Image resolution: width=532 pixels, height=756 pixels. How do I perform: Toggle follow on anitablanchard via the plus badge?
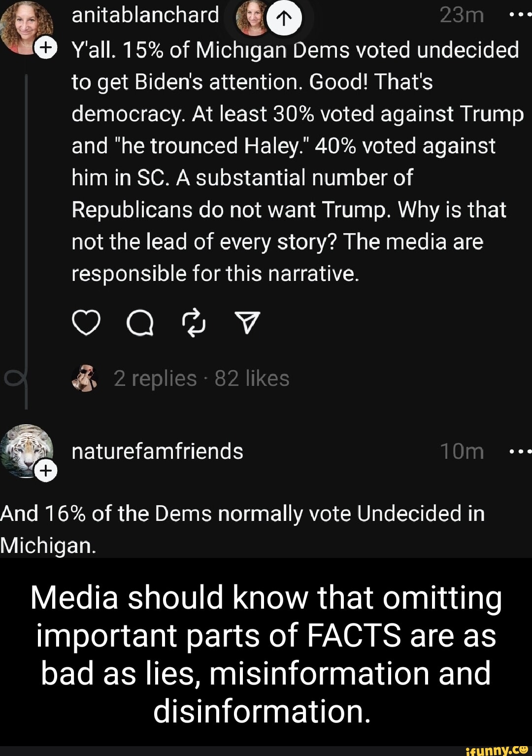[x=46, y=48]
